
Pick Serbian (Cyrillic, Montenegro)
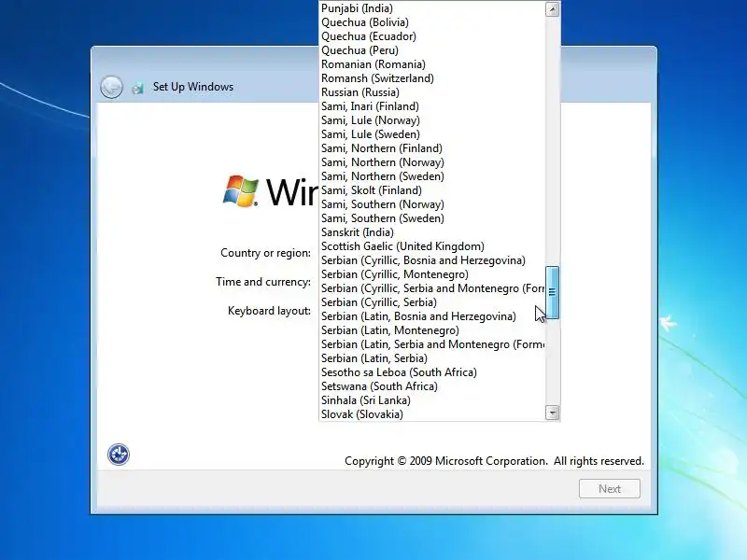[432, 274]
